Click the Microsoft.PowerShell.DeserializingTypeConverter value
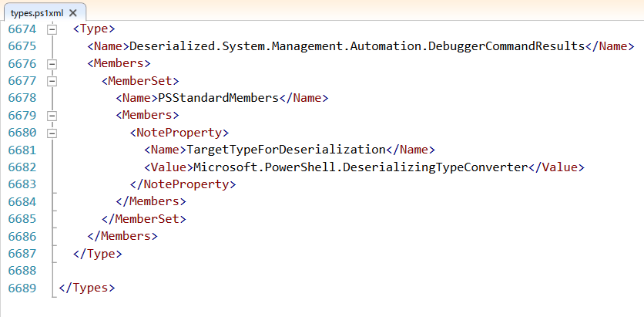 360,167
